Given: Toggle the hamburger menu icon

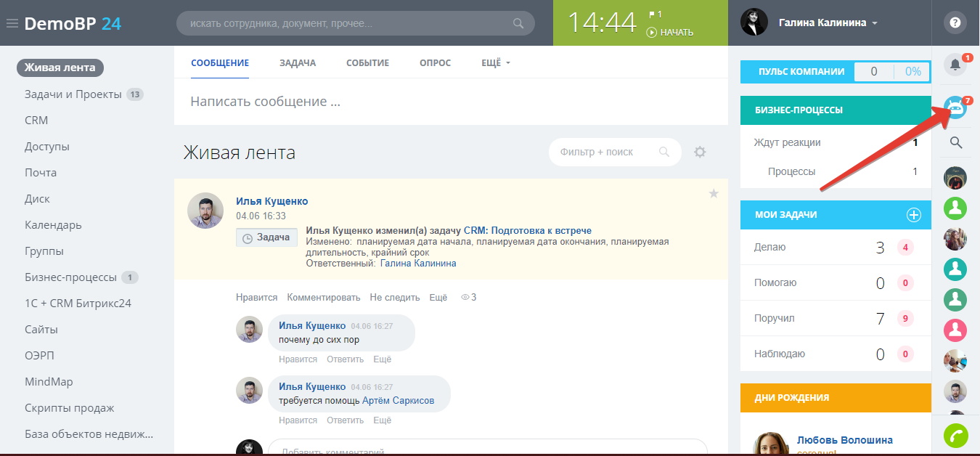Looking at the screenshot, I should coord(12,23).
